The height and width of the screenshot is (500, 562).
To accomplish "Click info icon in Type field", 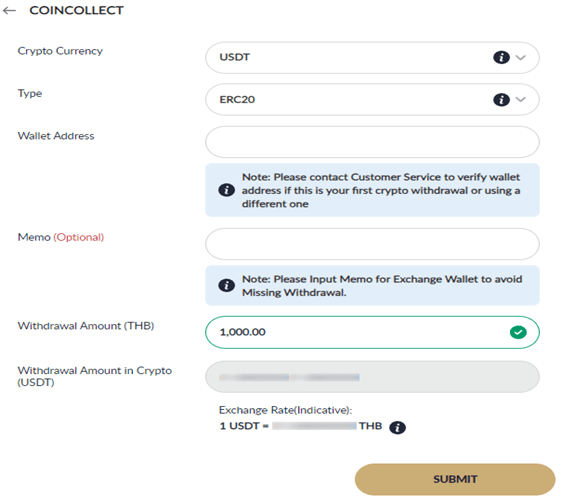I will click(x=501, y=100).
